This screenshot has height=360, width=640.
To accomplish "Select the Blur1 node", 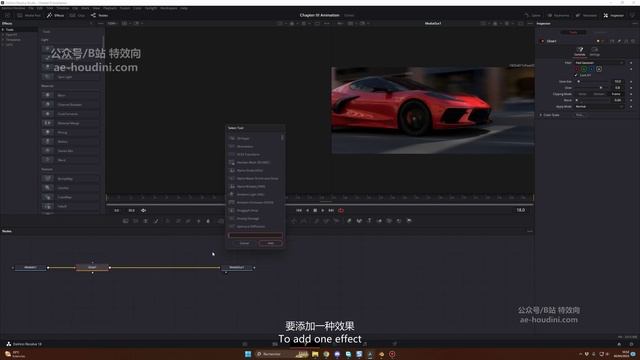I will tap(92, 267).
